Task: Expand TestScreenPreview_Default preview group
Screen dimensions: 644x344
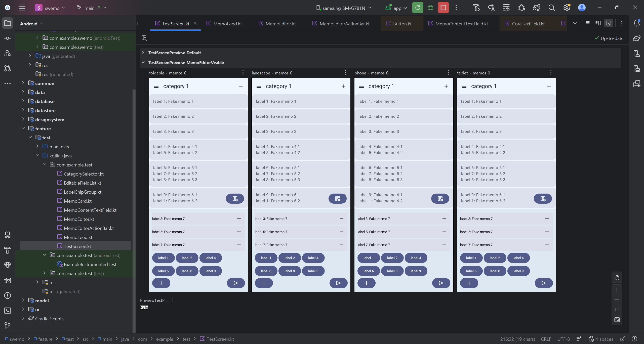Action: click(143, 53)
